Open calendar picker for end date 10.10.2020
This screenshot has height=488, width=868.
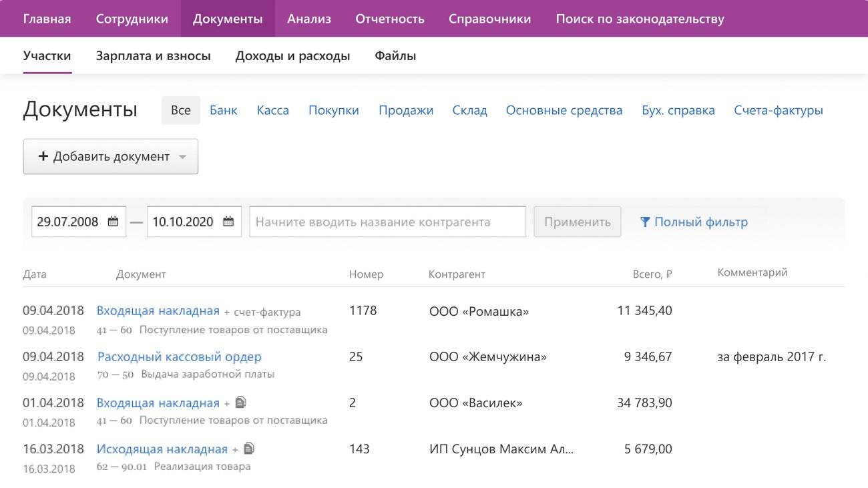click(228, 222)
